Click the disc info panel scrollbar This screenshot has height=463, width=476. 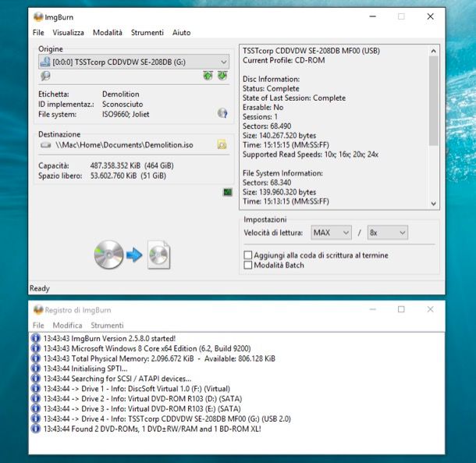coord(434,126)
